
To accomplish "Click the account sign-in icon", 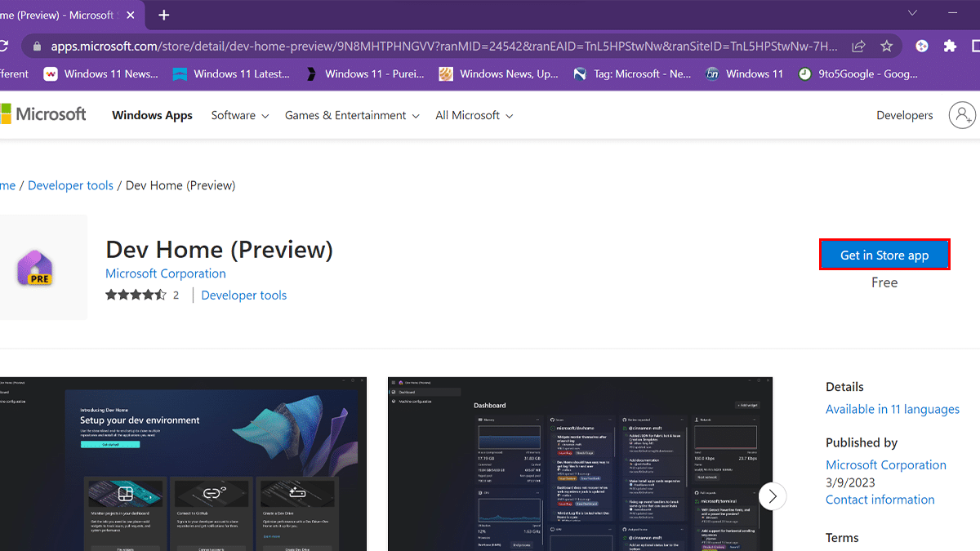I will coord(962,115).
